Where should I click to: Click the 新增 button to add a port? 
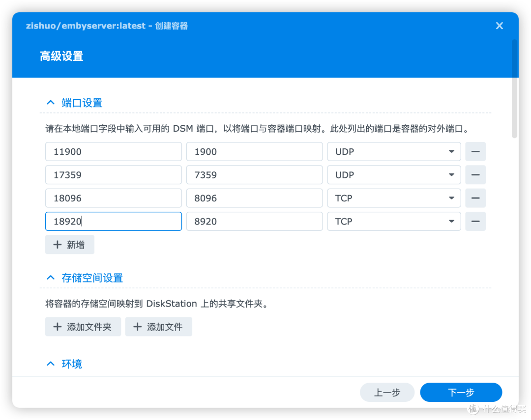[x=69, y=244]
